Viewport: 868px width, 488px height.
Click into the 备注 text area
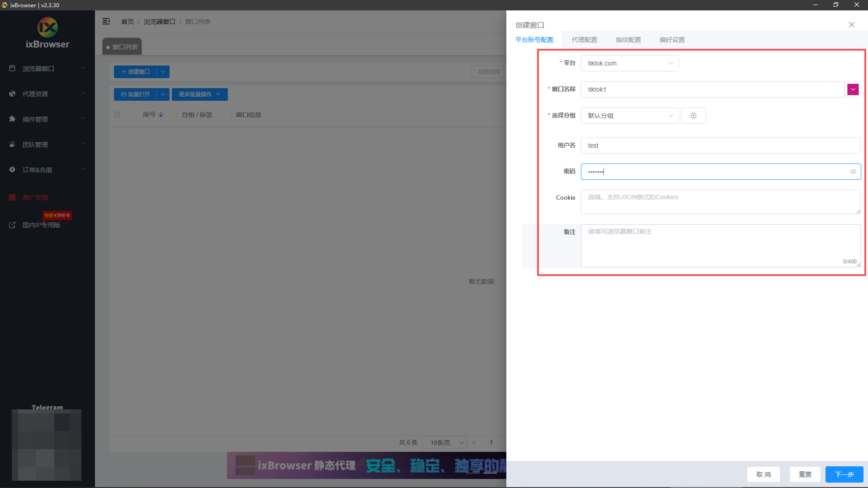(721, 246)
